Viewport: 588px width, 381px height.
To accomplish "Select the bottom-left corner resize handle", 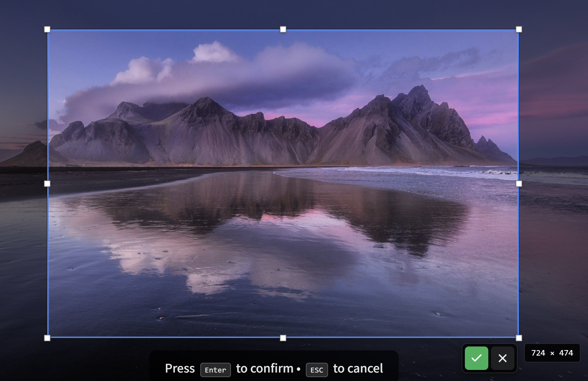I will pyautogui.click(x=48, y=338).
